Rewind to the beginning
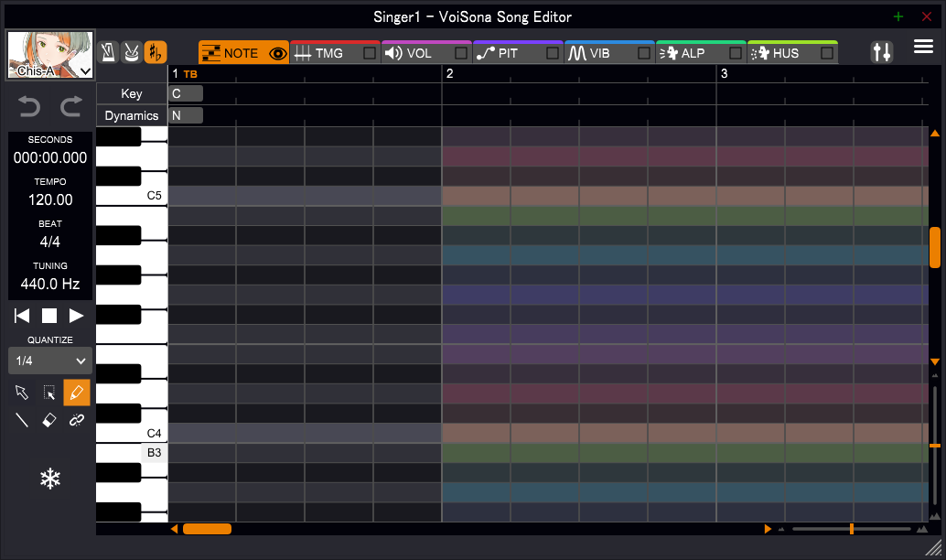 (22, 316)
